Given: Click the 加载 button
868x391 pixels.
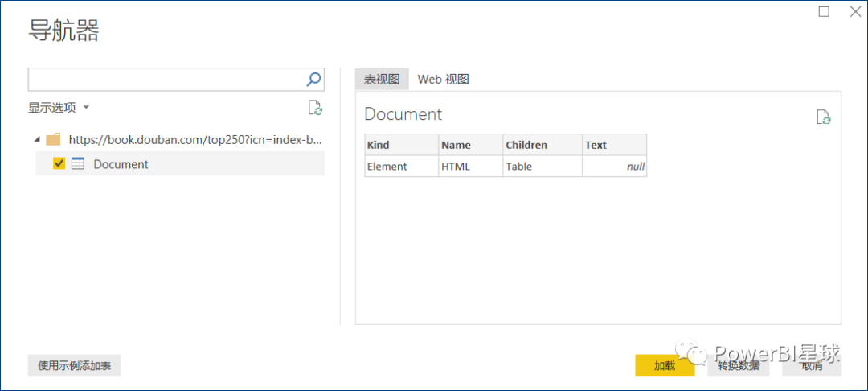Looking at the screenshot, I should pos(665,365).
